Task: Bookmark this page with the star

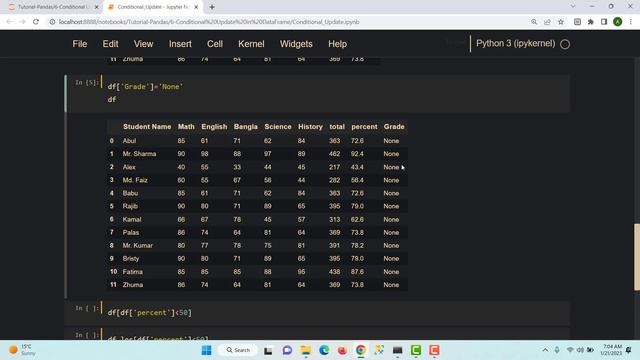Action: (x=561, y=22)
